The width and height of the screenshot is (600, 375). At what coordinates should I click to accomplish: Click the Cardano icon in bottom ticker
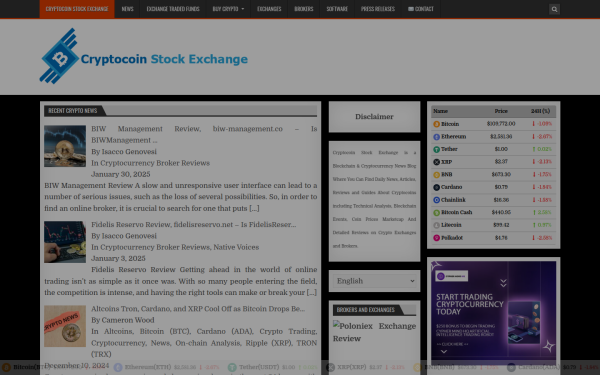(511, 367)
